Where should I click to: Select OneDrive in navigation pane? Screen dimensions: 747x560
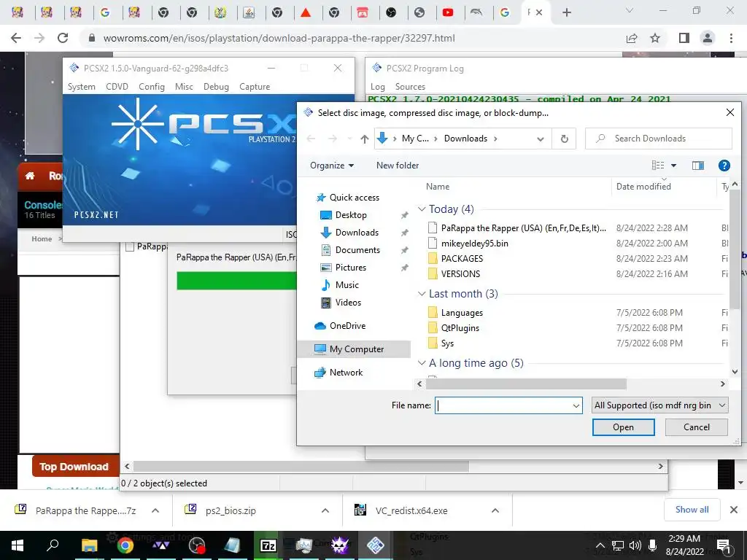click(347, 326)
